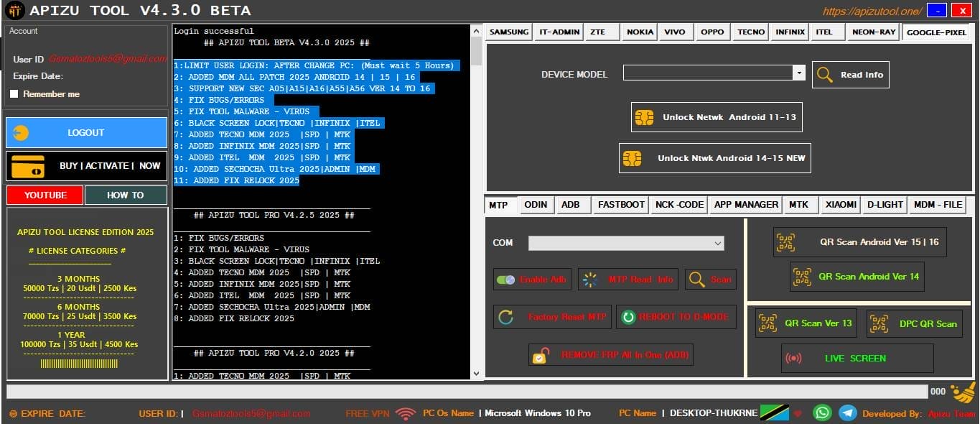
Task: Click the QR Scan Android Ver 15 | 16 icon
Action: (784, 242)
